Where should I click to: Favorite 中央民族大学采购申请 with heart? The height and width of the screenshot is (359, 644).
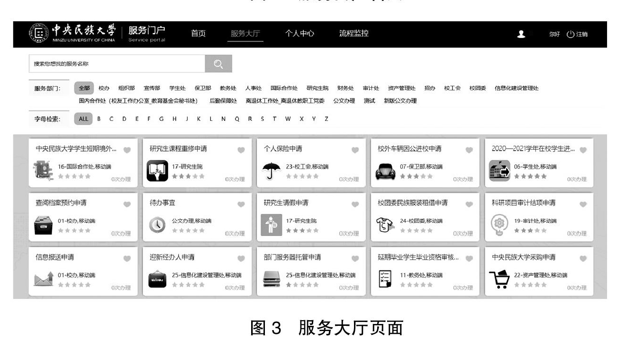(x=583, y=259)
